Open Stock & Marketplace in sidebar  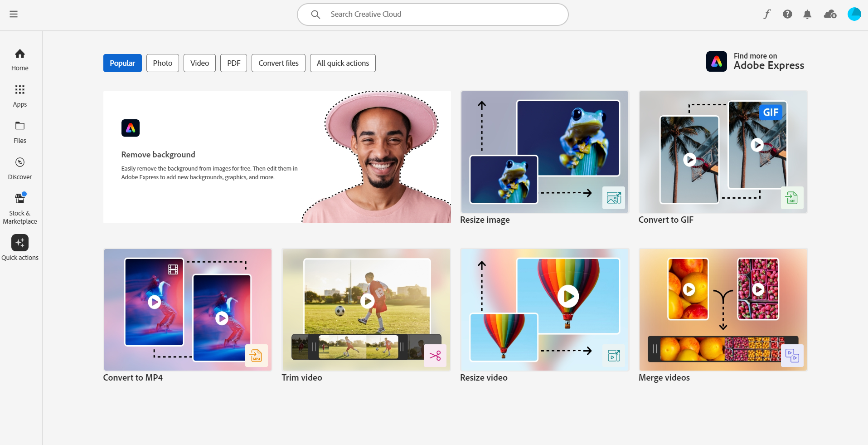[20, 209]
